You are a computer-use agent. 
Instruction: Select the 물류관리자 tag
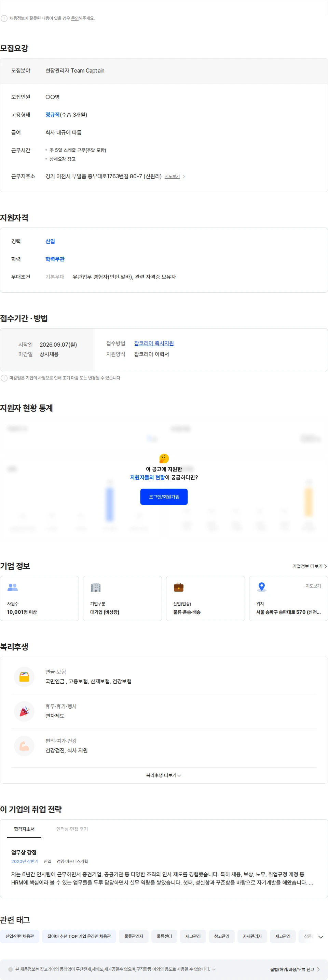[134, 936]
